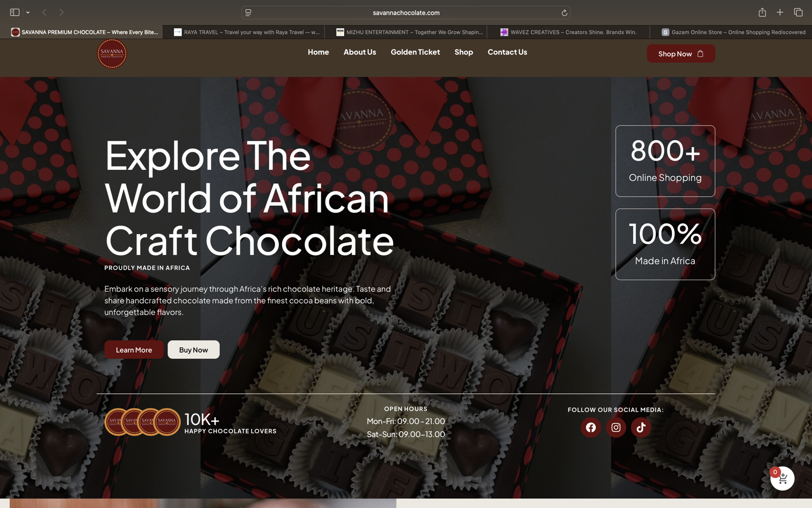The height and width of the screenshot is (508, 812).
Task: Focus the savannachocolate.com address bar
Action: 406,13
